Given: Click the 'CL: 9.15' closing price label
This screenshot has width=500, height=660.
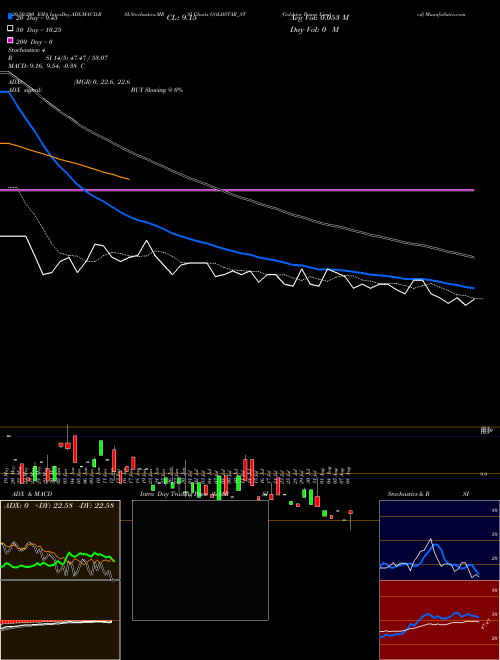Looking at the screenshot, I should click(181, 18).
